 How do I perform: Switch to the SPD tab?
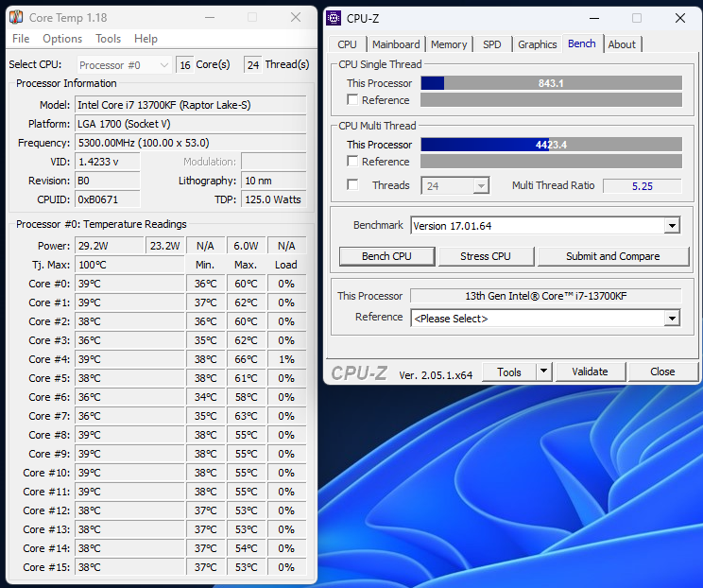click(492, 44)
